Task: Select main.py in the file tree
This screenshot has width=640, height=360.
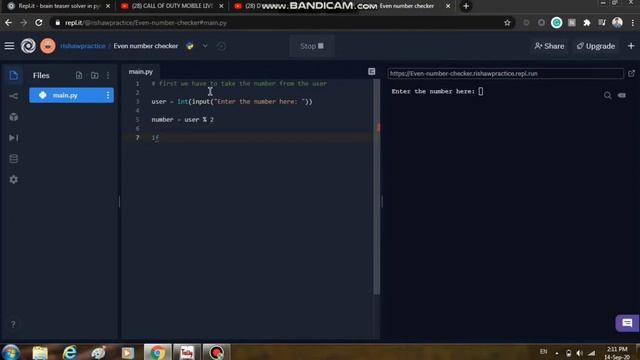Action: click(71, 95)
